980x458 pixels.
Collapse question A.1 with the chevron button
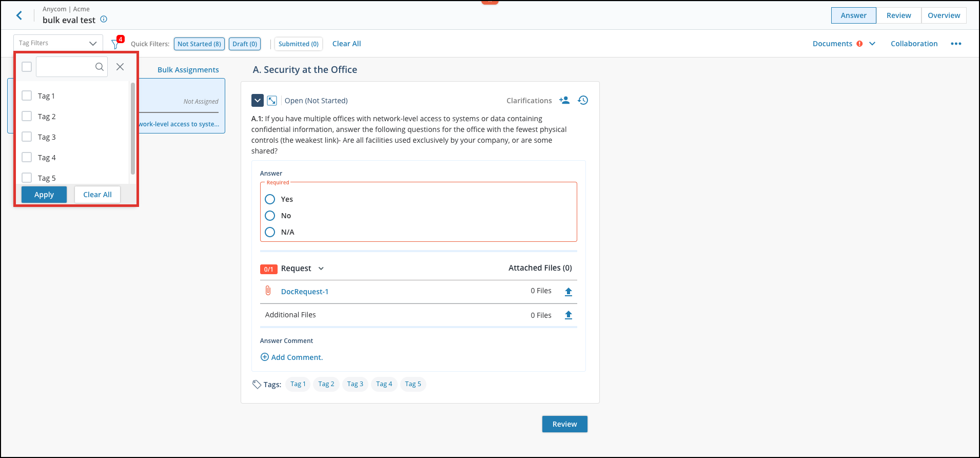click(258, 101)
